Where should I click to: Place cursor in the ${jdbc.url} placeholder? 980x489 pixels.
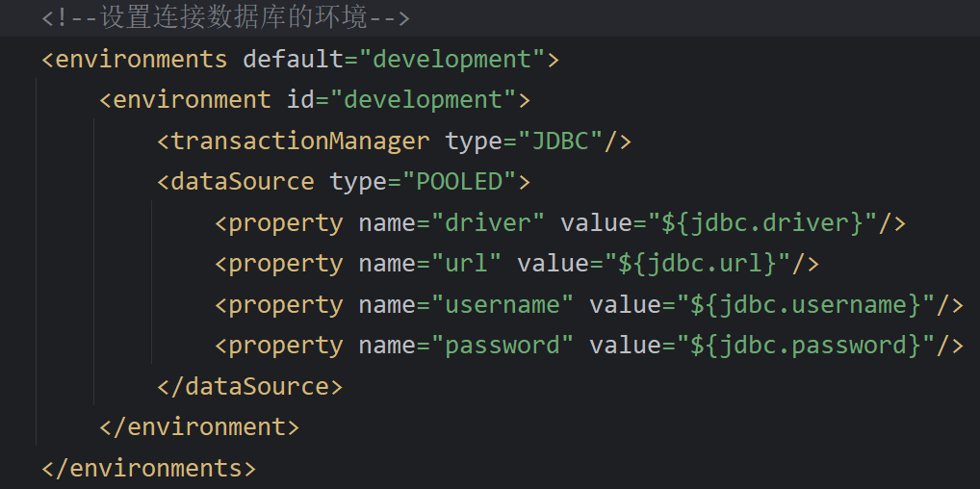(704, 264)
